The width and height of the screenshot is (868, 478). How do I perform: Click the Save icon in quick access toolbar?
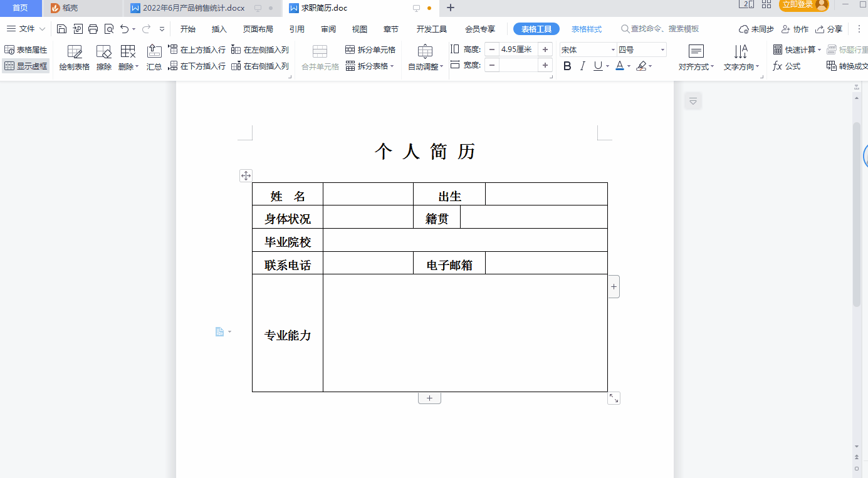click(61, 29)
